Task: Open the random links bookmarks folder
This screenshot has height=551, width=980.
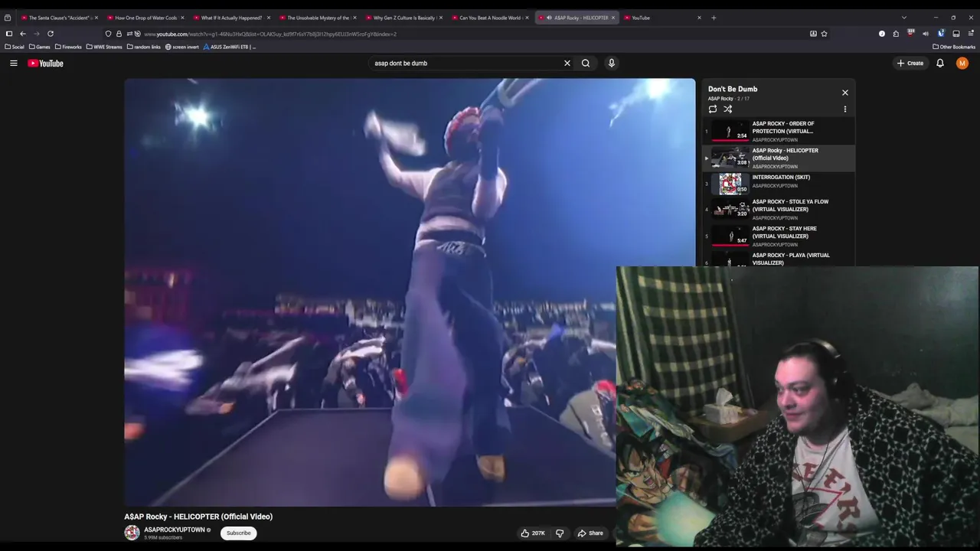Action: [144, 47]
